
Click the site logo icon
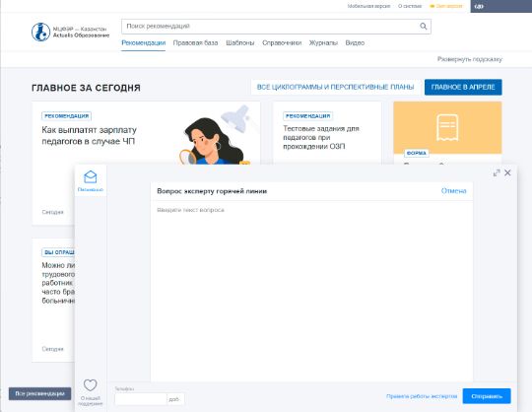40,32
